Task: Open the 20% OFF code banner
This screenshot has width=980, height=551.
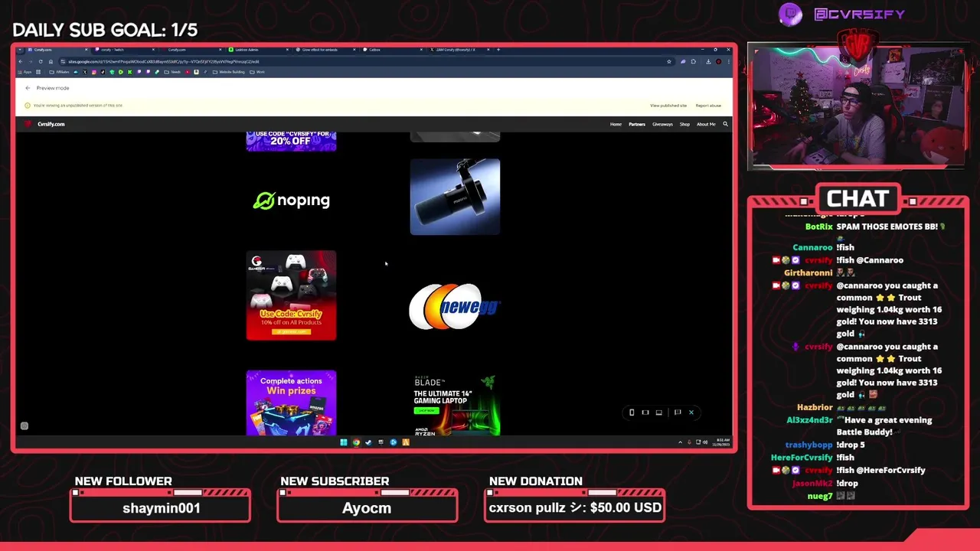Action: point(291,141)
